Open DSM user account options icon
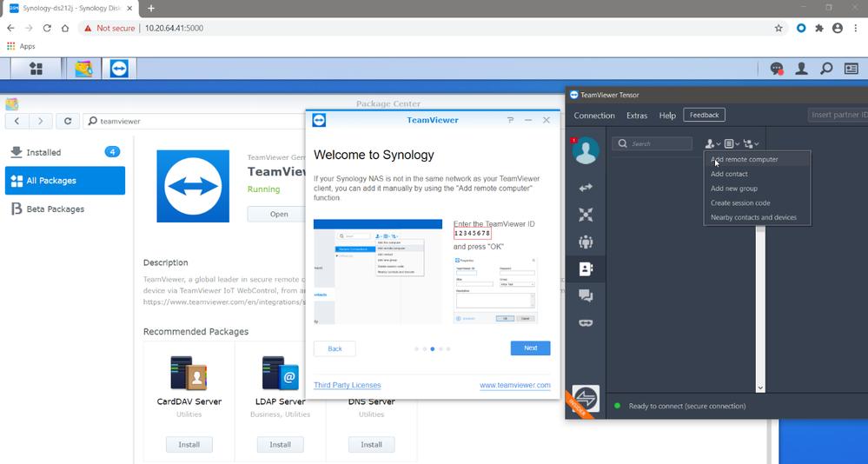 point(801,69)
